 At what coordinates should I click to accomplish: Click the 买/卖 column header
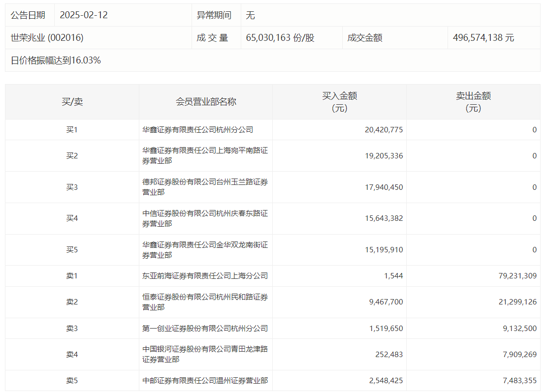(x=72, y=102)
